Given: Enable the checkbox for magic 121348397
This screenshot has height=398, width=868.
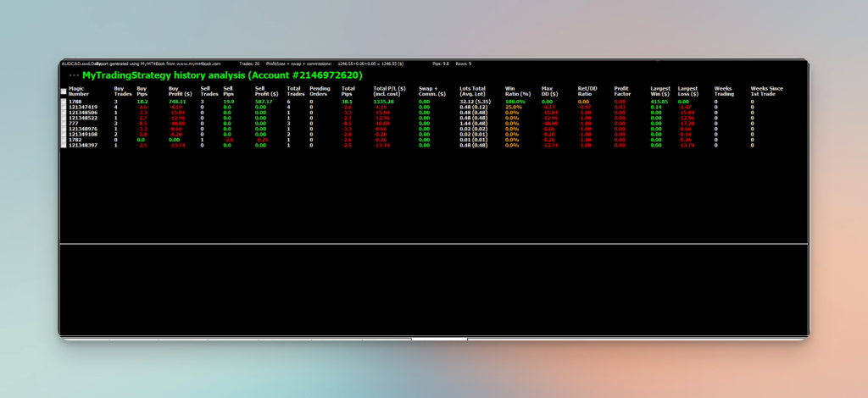Looking at the screenshot, I should coord(64,146).
